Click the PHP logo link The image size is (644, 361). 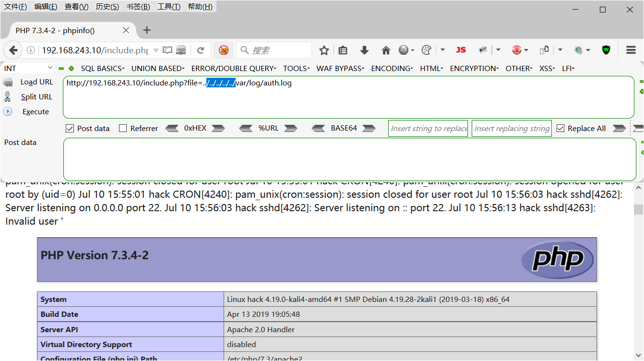[557, 260]
